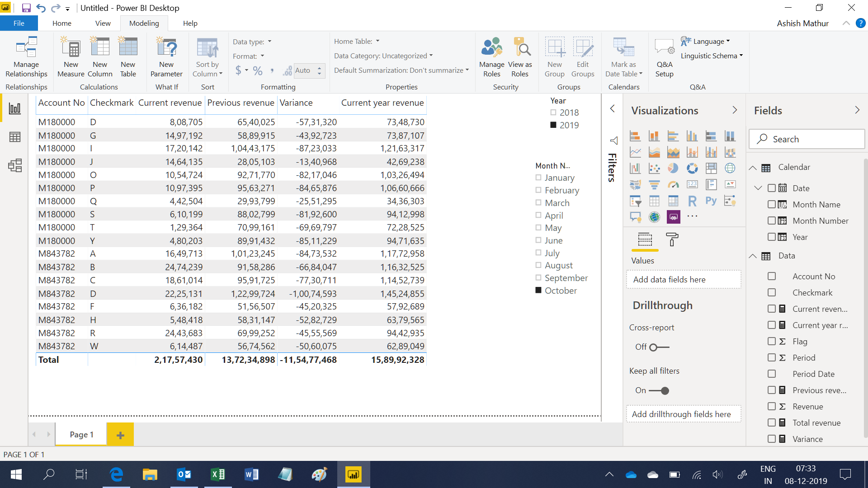Viewport: 868px width, 488px height.
Task: Create a New Column
Action: [100, 57]
